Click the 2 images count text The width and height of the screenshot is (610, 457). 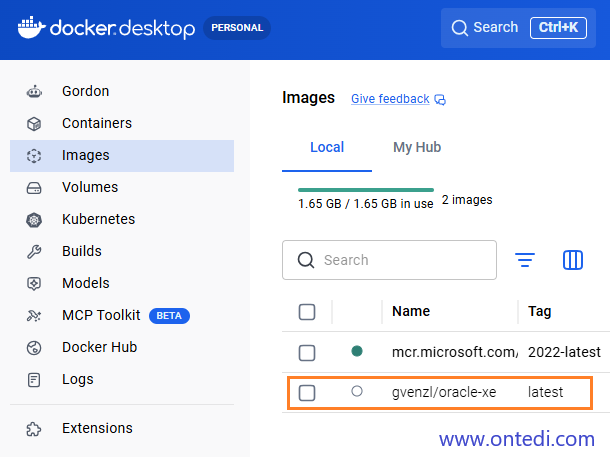[467, 200]
